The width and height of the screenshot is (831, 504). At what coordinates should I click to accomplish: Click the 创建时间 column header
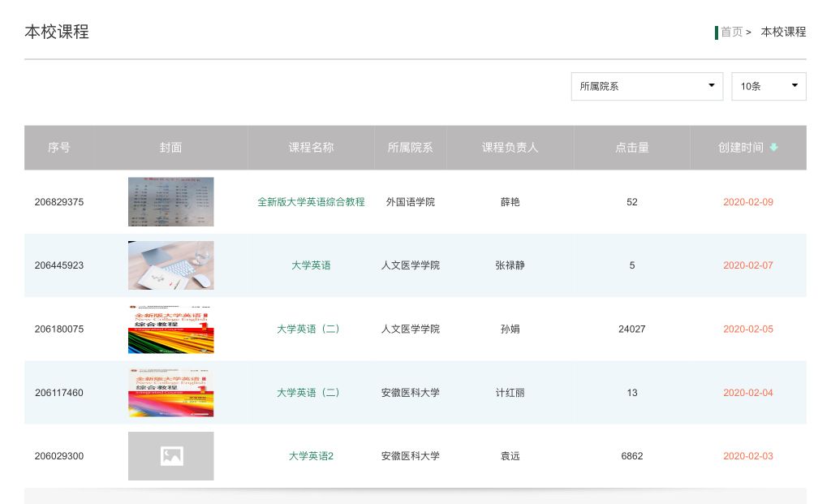coord(740,148)
